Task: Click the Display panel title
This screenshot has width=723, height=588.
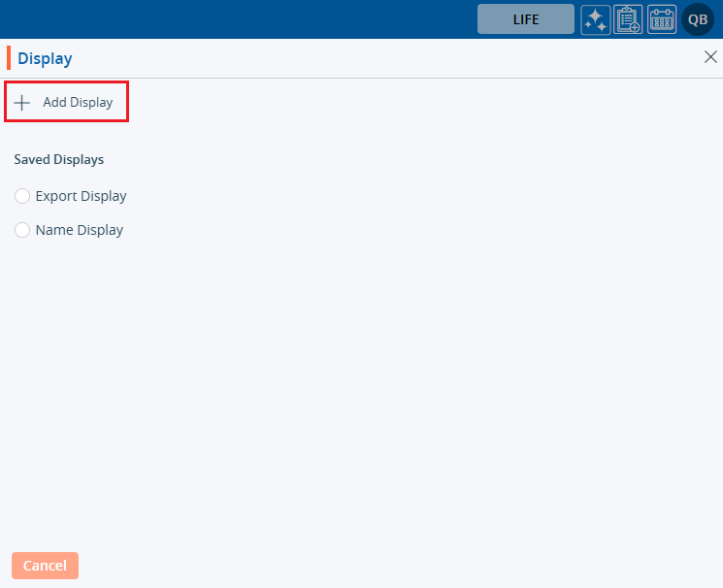Action: coord(45,58)
